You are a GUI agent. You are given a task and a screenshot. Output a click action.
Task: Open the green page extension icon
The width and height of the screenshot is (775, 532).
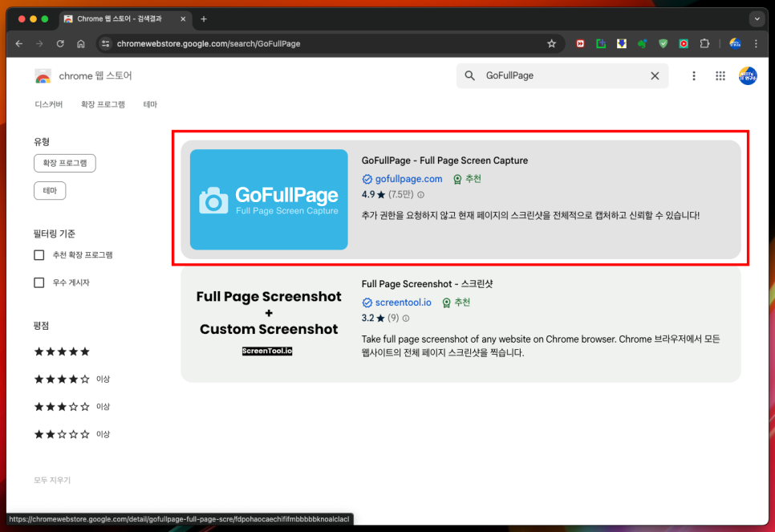pyautogui.click(x=601, y=44)
